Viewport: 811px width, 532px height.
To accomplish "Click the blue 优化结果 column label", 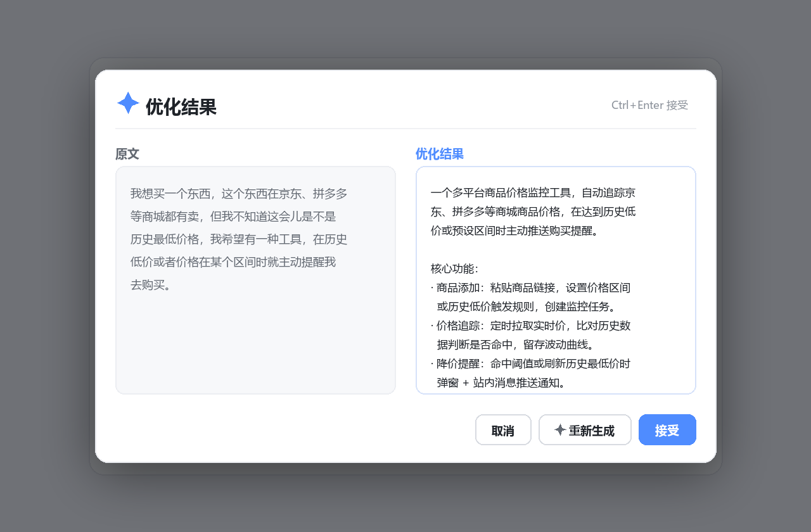I will click(440, 154).
